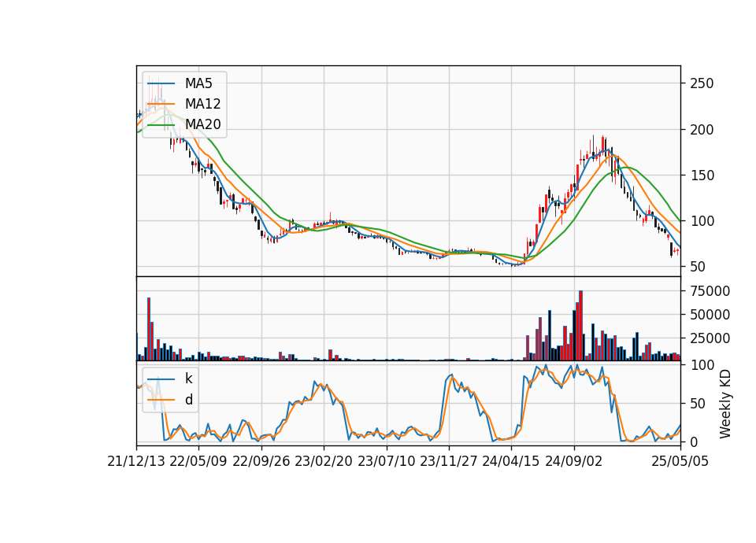
Task: Click the 21/12/13 date tick label
Action: point(136,461)
